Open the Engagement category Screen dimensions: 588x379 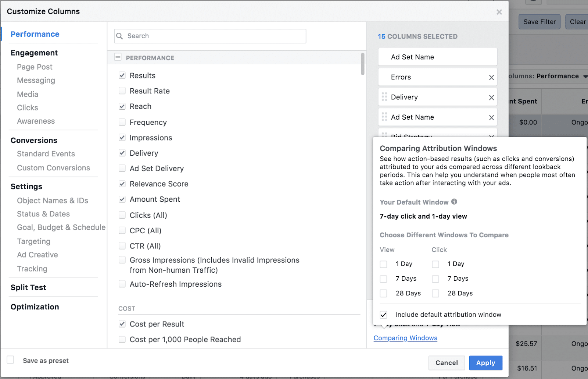(x=34, y=53)
